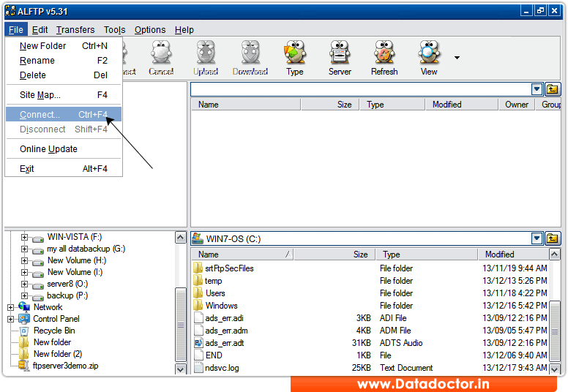The width and height of the screenshot is (568, 392).
Task: Expand the server8 (O:) drive node
Action: tap(24, 284)
